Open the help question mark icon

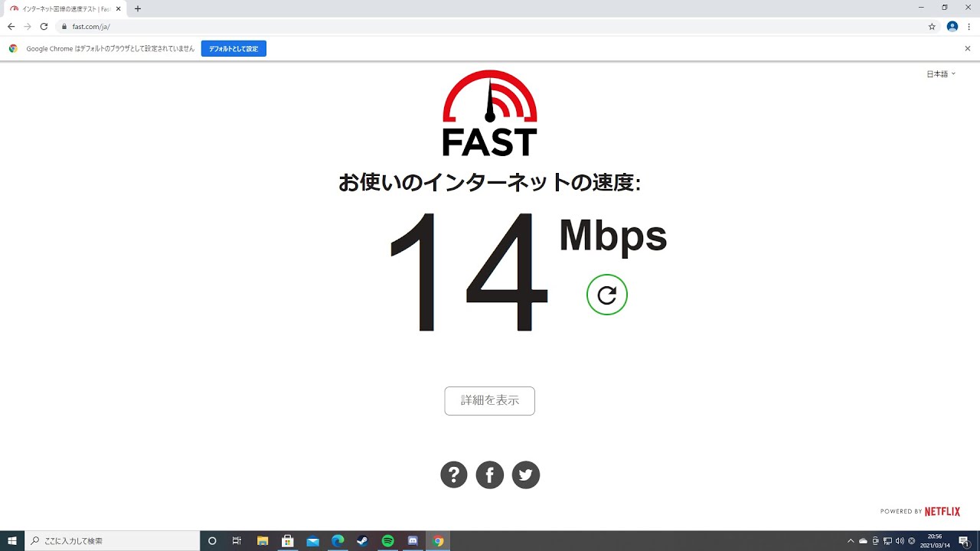[x=454, y=475]
